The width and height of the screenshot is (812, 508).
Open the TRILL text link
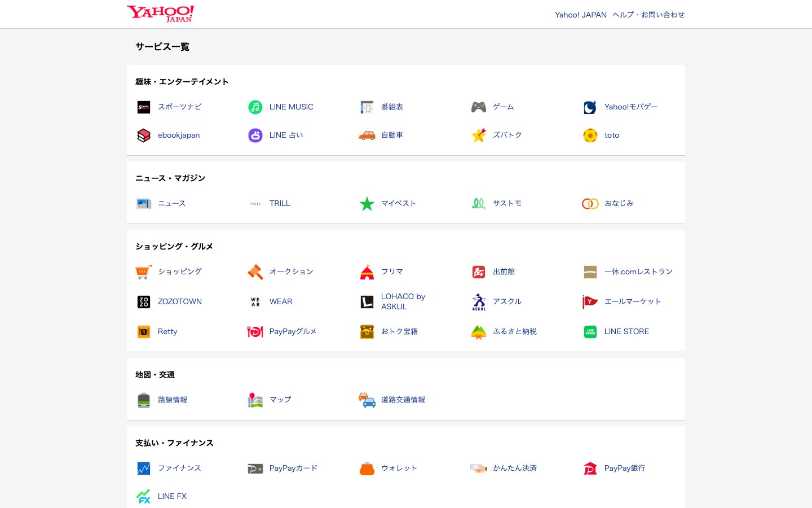(280, 203)
